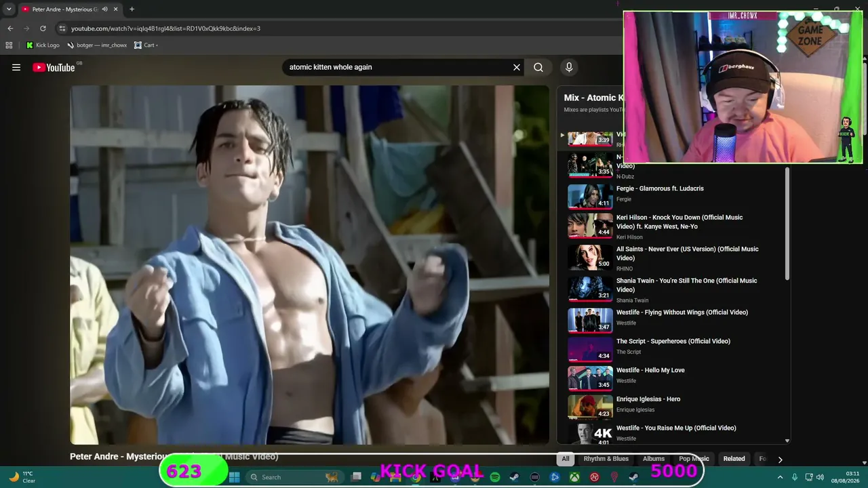Close the Peter Andre browser tab
Image resolution: width=868 pixels, height=488 pixels.
pyautogui.click(x=115, y=9)
